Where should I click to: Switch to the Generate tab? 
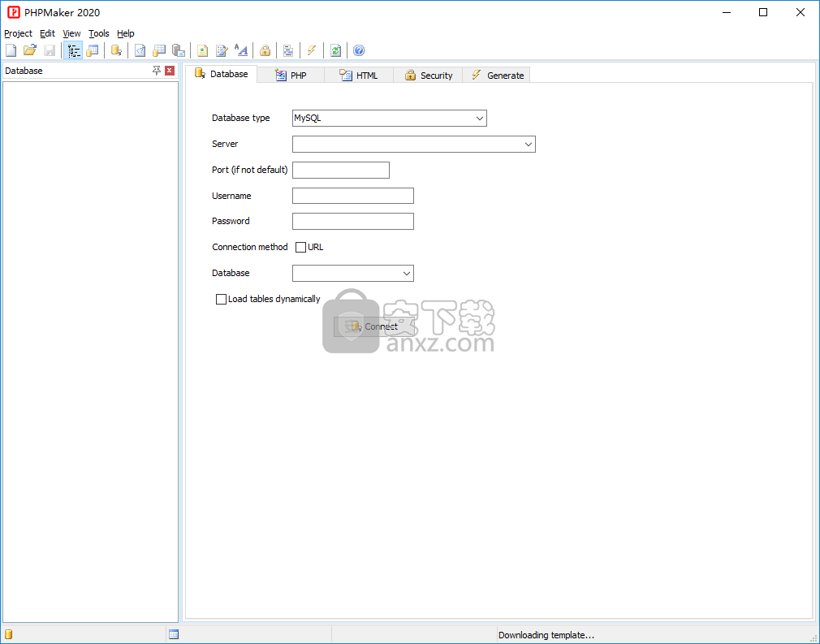[x=497, y=76]
